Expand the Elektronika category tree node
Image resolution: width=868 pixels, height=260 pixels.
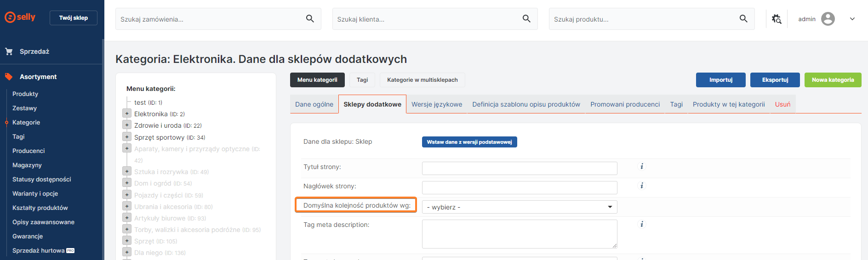tap(127, 113)
